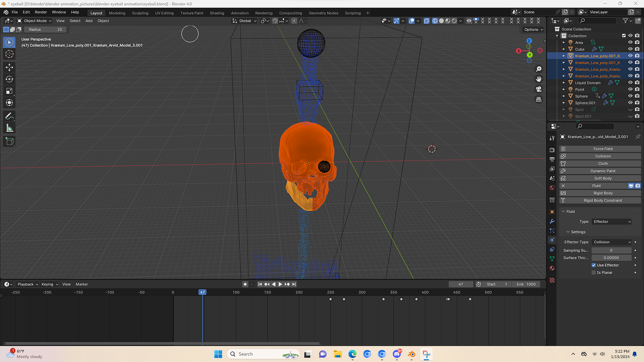The width and height of the screenshot is (644, 362).
Task: Click the Sampling Substeps value field
Action: [611, 251]
